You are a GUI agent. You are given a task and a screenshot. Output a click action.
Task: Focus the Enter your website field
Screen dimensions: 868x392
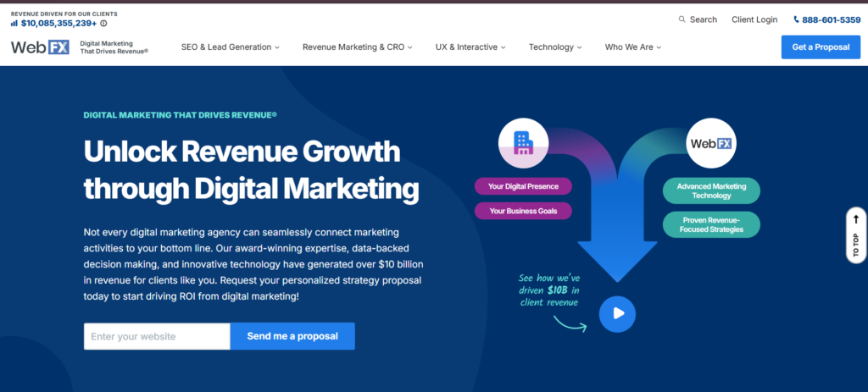(x=157, y=336)
